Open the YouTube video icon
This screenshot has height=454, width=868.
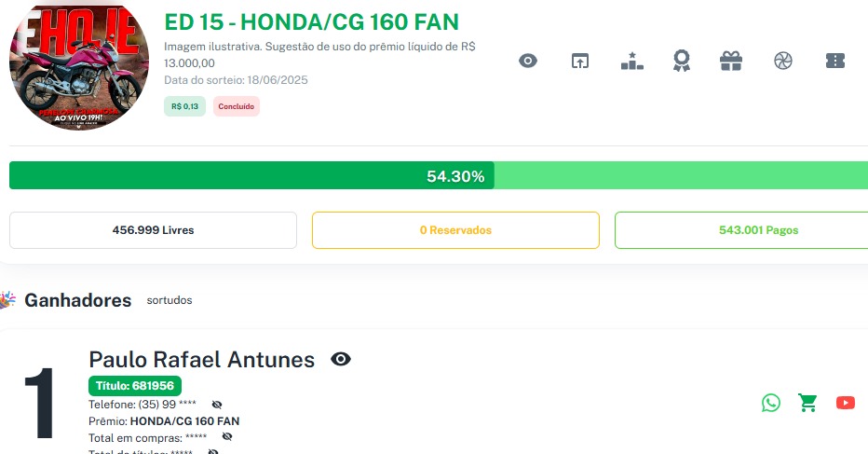click(x=845, y=403)
